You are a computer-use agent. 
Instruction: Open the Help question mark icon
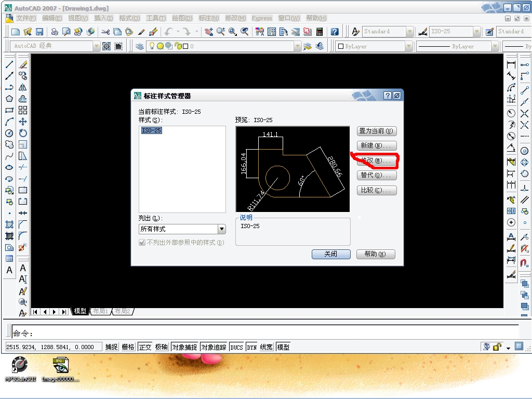pos(335,32)
